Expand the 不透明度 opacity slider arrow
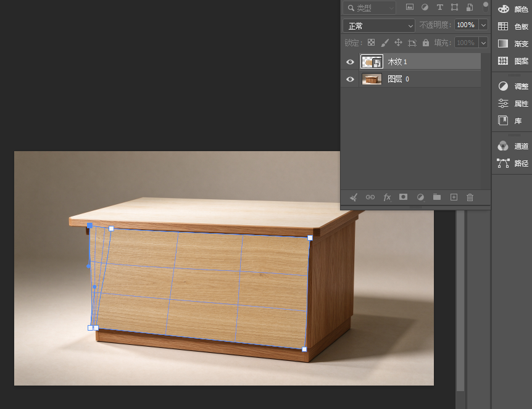This screenshot has height=409, width=532. pyautogui.click(x=483, y=25)
